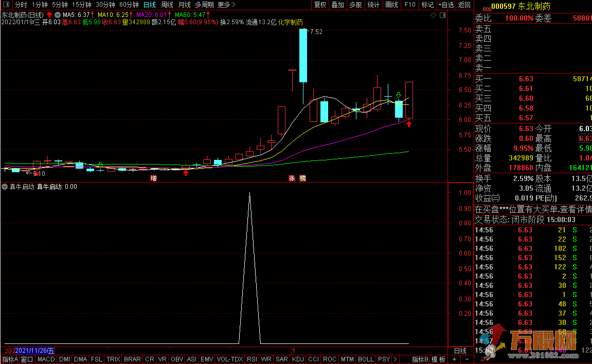This screenshot has height=364, width=592.
Task: Select the KDJ indicator tab
Action: [x=298, y=359]
